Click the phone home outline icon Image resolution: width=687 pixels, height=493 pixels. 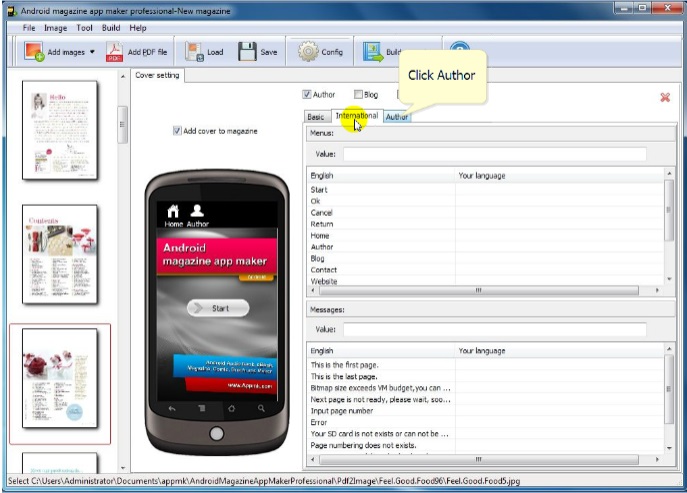click(x=231, y=408)
